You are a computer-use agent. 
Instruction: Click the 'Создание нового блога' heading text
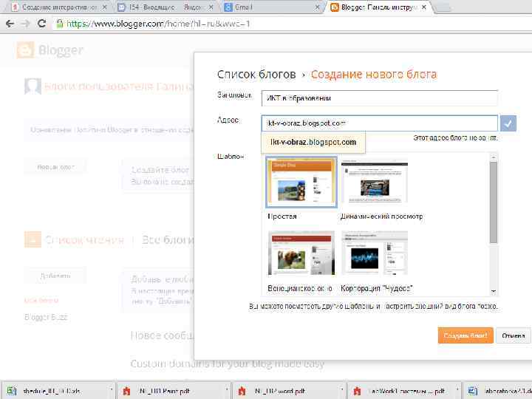[374, 75]
